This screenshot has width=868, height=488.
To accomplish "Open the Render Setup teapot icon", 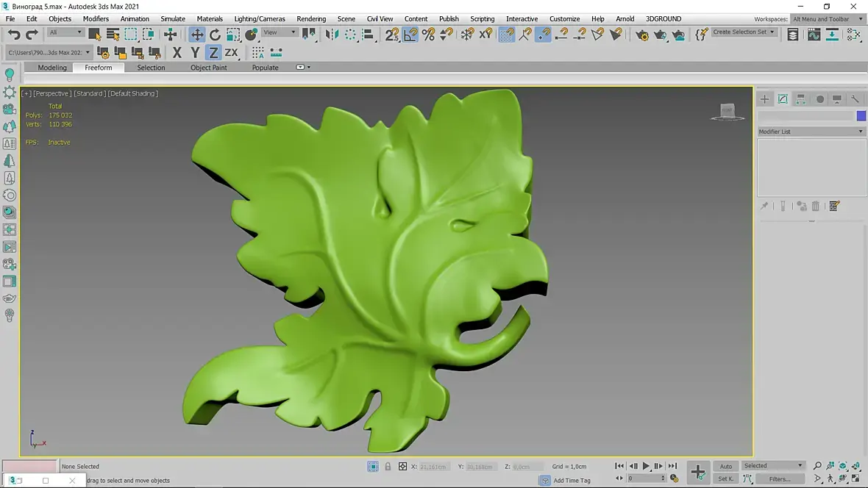I will pyautogui.click(x=642, y=35).
